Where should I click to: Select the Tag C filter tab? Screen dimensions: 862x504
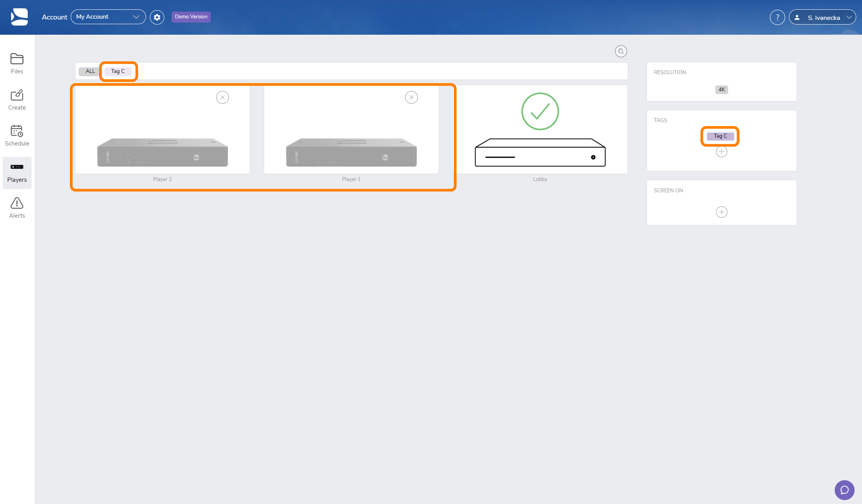118,71
